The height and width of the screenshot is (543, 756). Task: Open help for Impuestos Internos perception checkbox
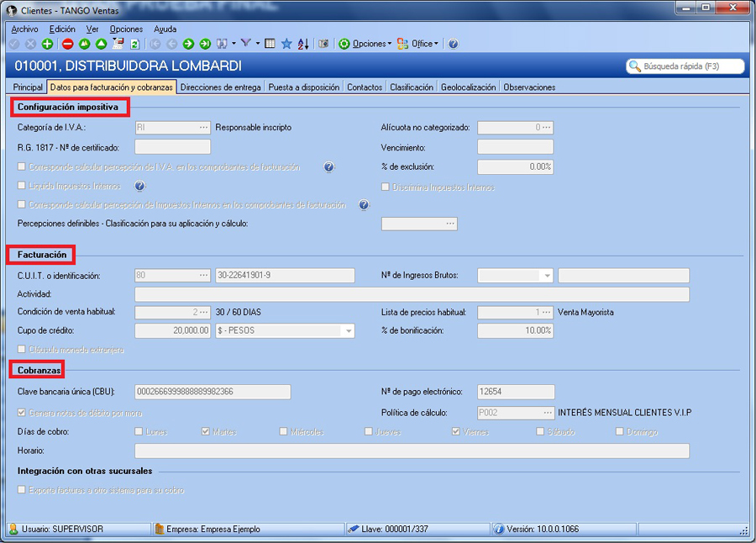(364, 204)
